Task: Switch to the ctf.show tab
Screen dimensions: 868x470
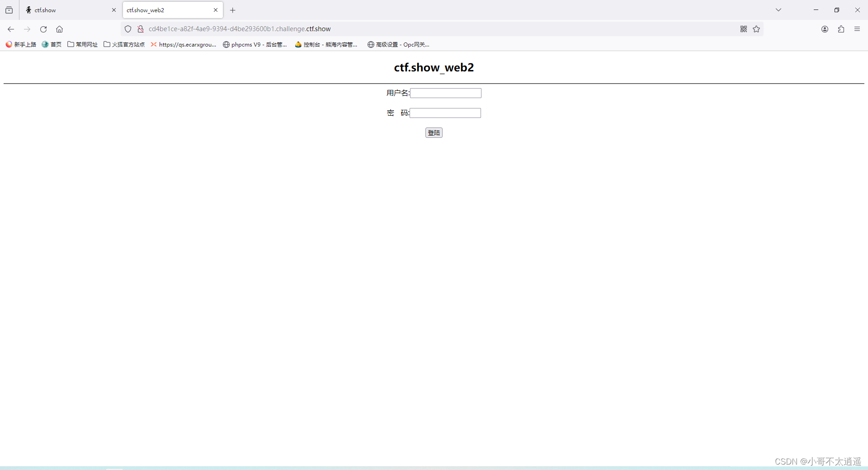Action: click(70, 10)
